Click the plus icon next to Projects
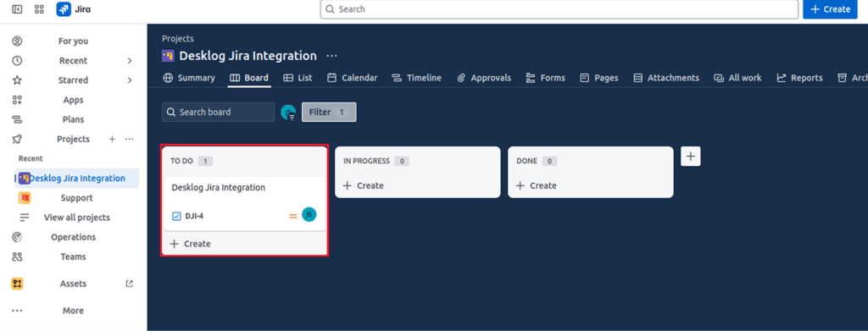 click(112, 139)
